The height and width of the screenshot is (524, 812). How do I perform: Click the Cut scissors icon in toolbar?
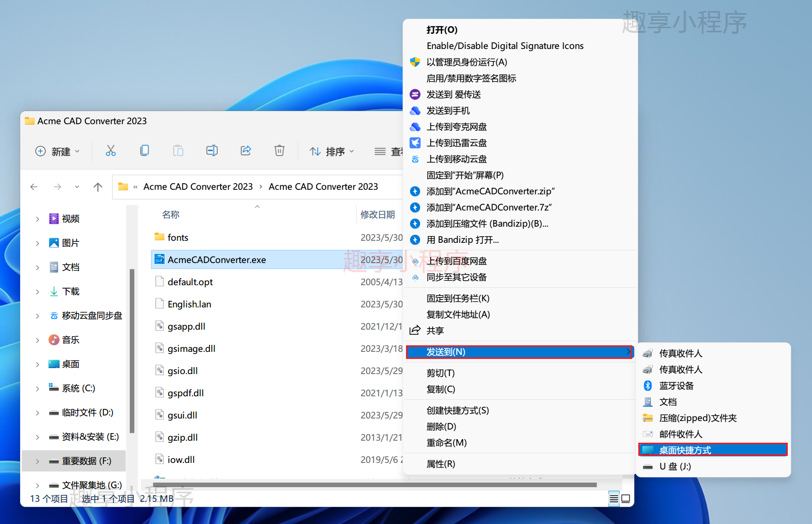pos(111,150)
